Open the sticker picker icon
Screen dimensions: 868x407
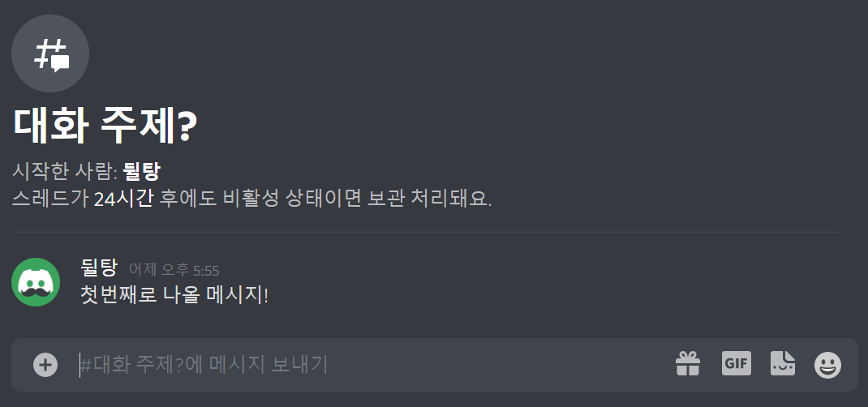click(783, 363)
